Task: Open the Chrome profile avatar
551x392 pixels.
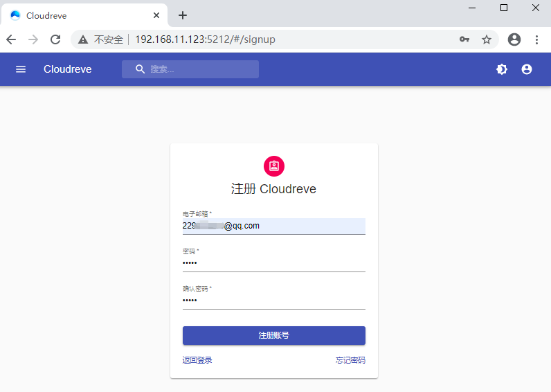Action: [514, 39]
